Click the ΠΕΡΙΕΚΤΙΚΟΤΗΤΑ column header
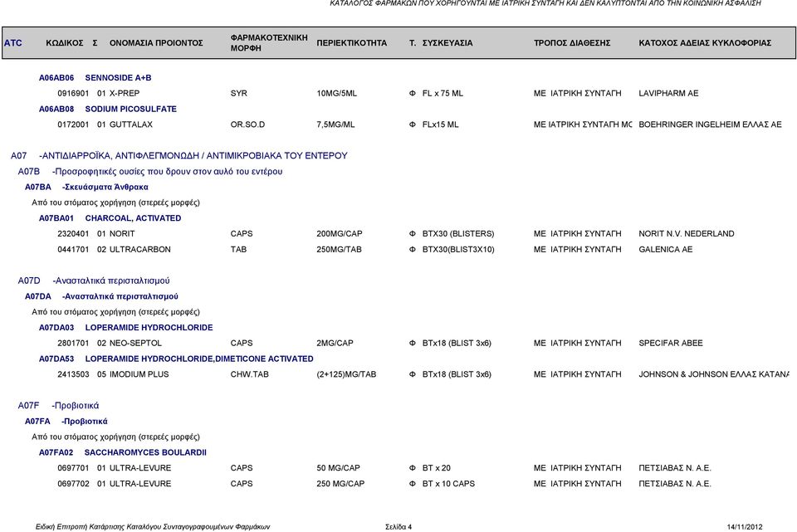The height and width of the screenshot is (532, 797). (352, 42)
